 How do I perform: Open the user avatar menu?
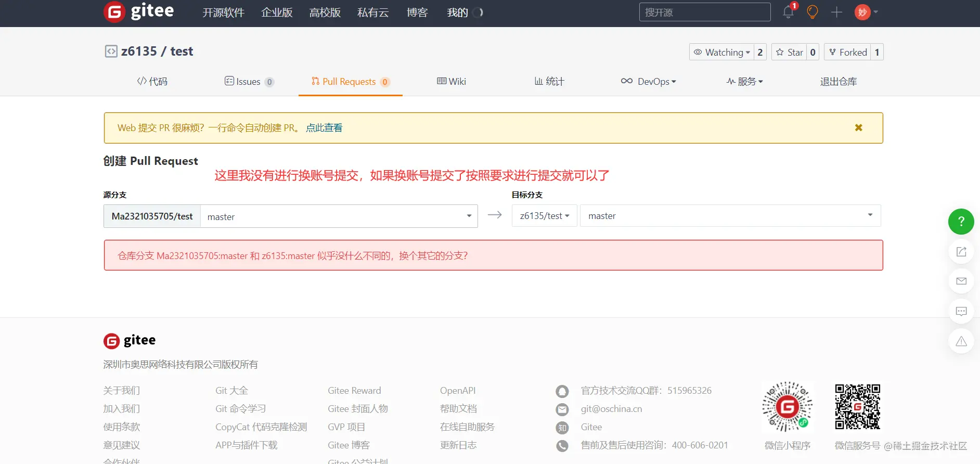[x=866, y=12]
